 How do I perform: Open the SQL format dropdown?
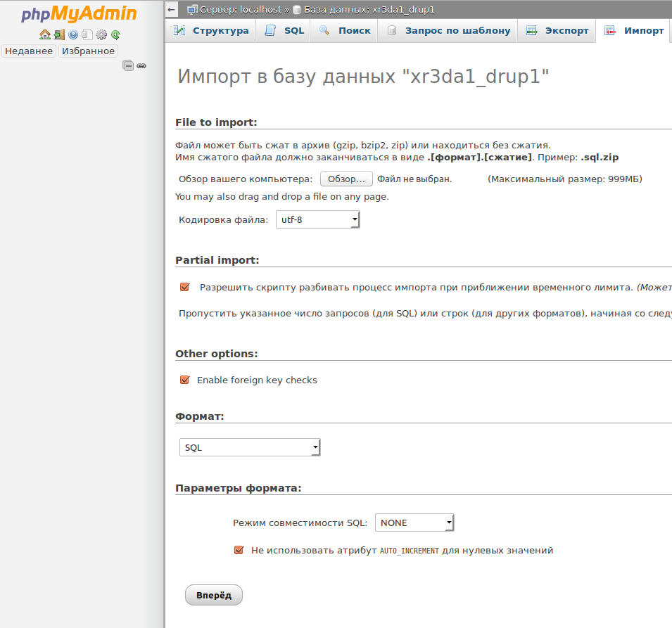[250, 447]
